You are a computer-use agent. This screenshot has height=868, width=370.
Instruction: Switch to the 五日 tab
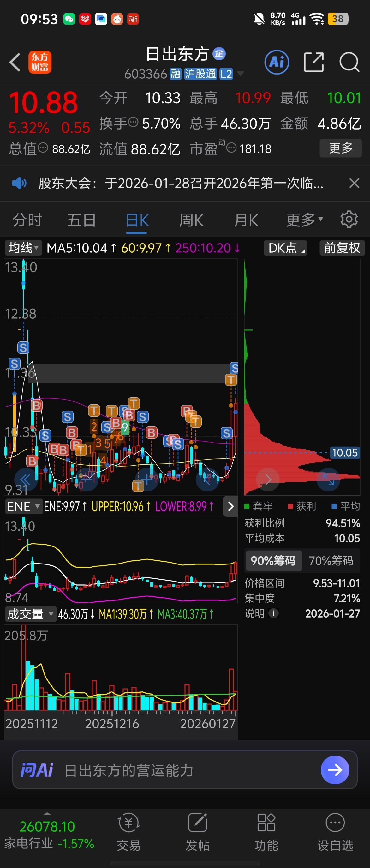click(81, 220)
